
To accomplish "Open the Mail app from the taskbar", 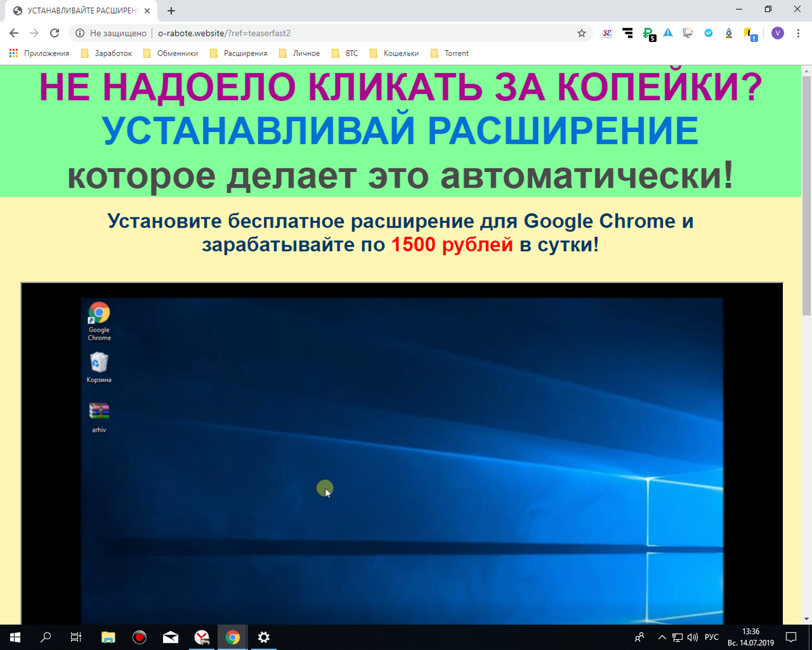I will coord(171,637).
